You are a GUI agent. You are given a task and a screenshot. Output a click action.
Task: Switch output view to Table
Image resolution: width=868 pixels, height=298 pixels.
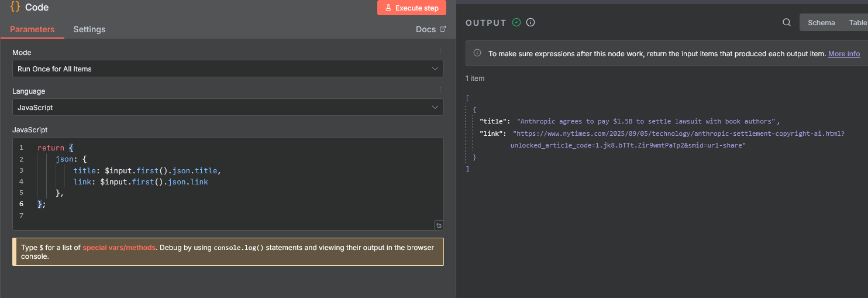click(x=857, y=23)
